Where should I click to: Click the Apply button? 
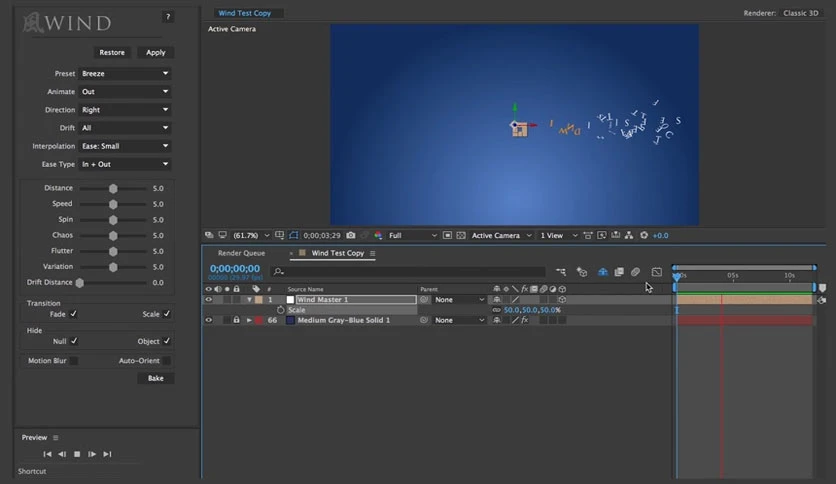click(156, 52)
